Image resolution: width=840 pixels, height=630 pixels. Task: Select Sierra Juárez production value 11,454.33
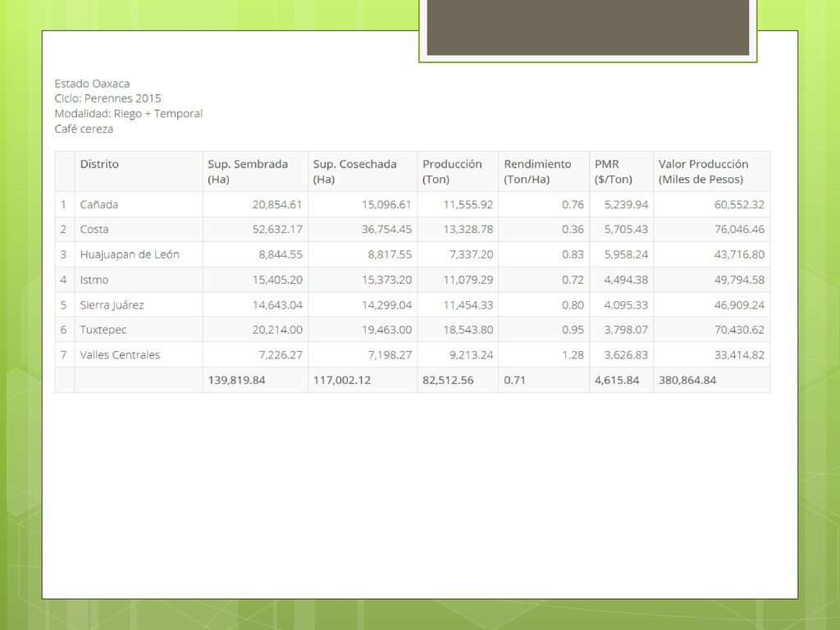(468, 305)
